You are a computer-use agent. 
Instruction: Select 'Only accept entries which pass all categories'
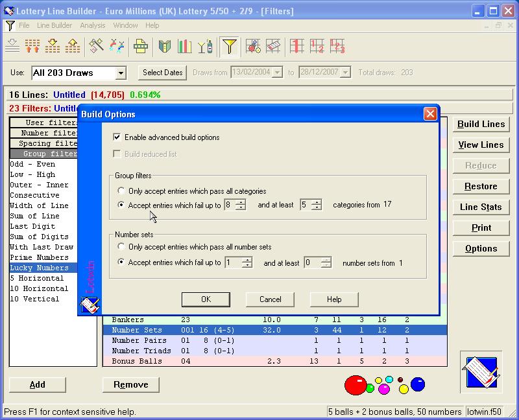coord(121,191)
